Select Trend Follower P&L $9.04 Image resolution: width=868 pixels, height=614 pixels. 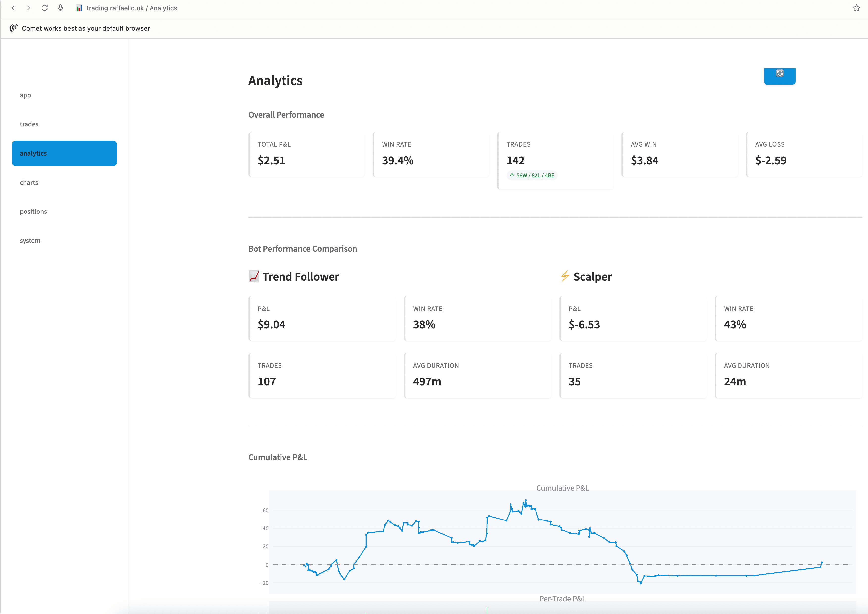pos(271,324)
